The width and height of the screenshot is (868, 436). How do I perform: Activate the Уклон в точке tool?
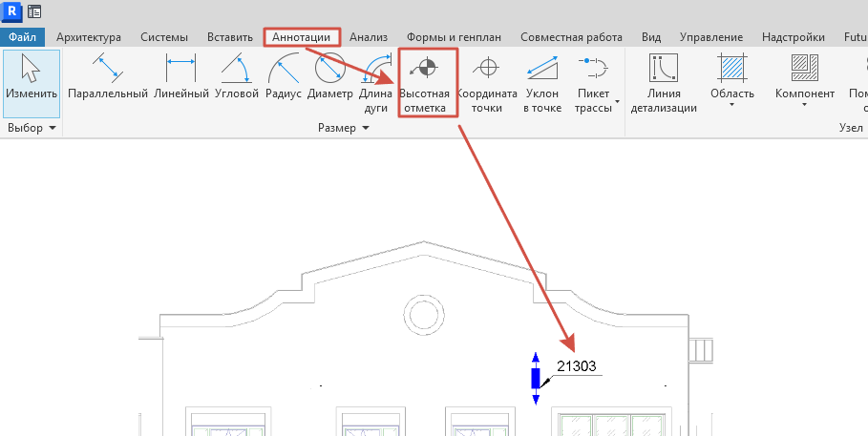tap(542, 83)
